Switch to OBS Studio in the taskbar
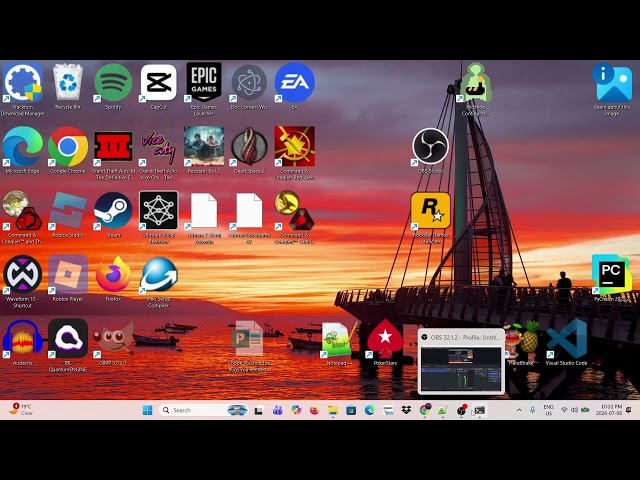640x480 pixels. tap(462, 410)
